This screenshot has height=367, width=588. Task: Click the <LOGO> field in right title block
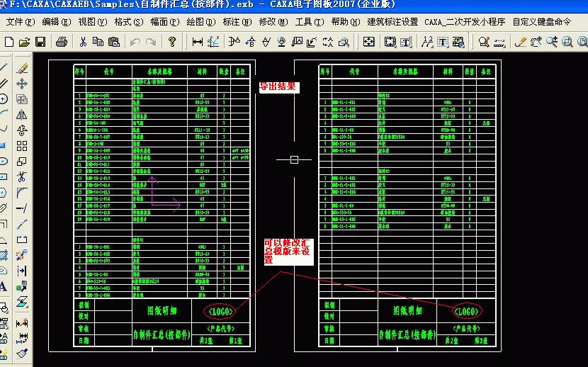click(466, 311)
